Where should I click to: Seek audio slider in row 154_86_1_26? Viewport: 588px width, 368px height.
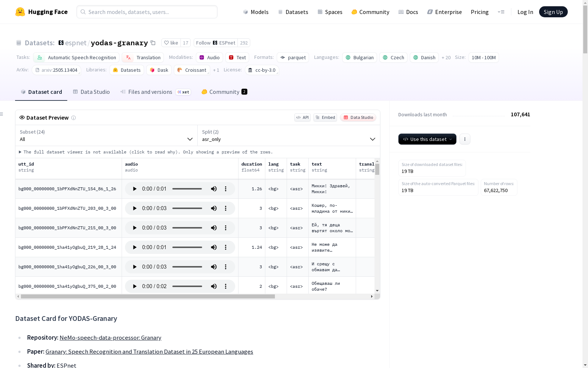(187, 189)
